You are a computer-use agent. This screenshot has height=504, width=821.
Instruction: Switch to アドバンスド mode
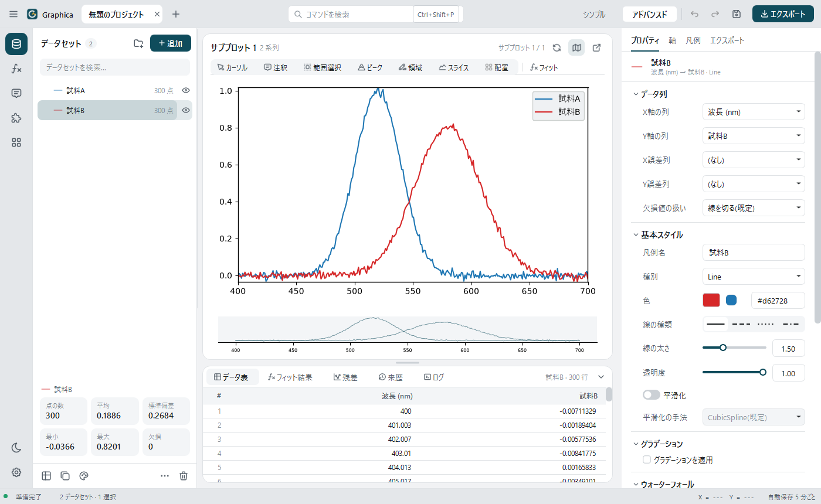click(x=650, y=14)
